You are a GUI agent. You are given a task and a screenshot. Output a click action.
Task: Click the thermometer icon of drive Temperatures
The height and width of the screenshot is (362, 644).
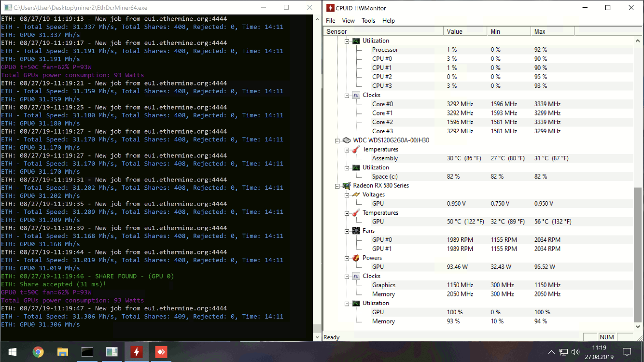pyautogui.click(x=356, y=150)
